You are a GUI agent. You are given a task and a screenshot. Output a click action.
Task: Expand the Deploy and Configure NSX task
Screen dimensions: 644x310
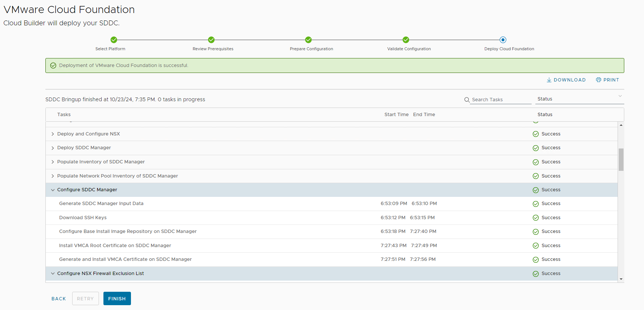53,134
